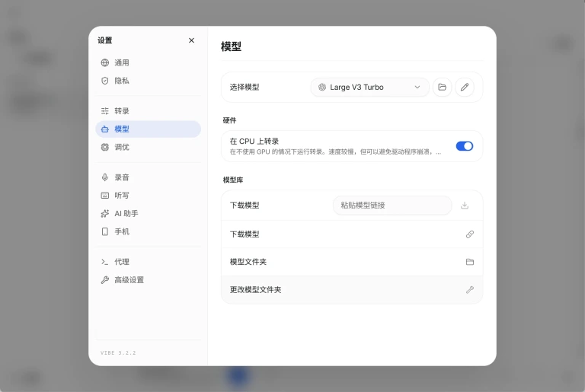The image size is (585, 392).
Task: Click the 更改模型文件夹 row
Action: (x=352, y=290)
